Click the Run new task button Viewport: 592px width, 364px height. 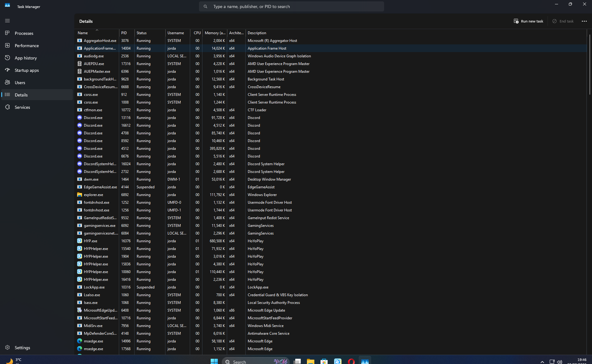pyautogui.click(x=528, y=21)
